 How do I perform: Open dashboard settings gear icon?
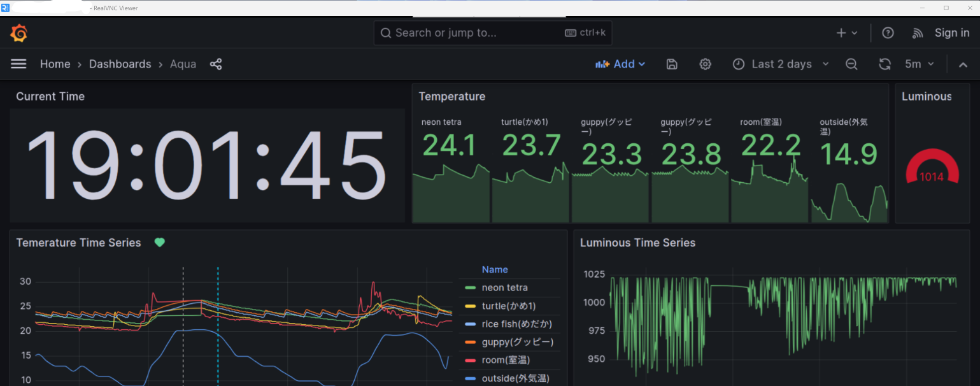[x=705, y=64]
